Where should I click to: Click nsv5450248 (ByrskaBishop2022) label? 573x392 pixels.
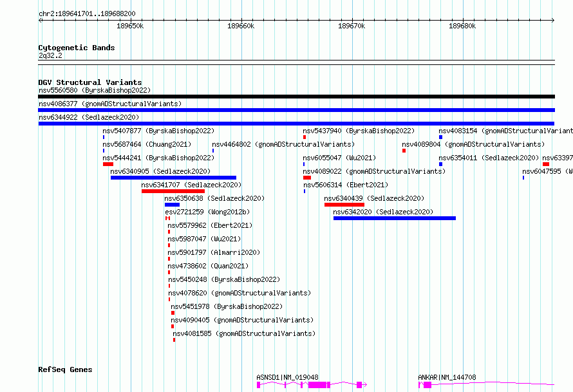click(224, 279)
